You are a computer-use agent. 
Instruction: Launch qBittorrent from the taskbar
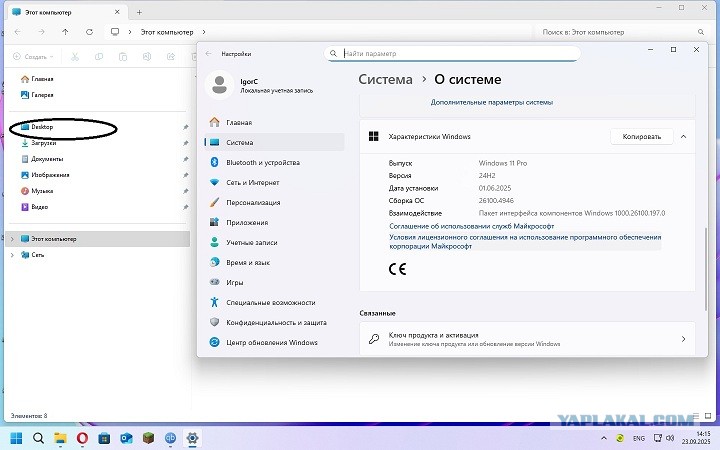click(x=170, y=438)
